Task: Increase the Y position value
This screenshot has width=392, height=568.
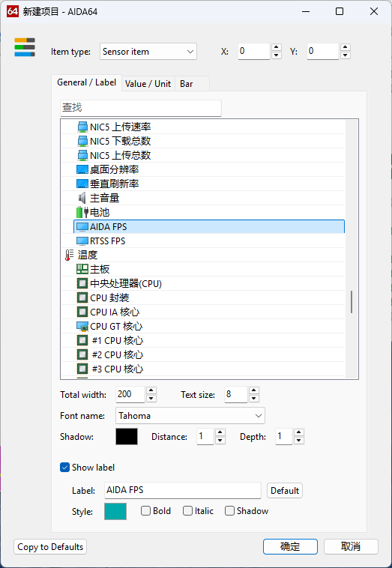Action: (x=346, y=47)
